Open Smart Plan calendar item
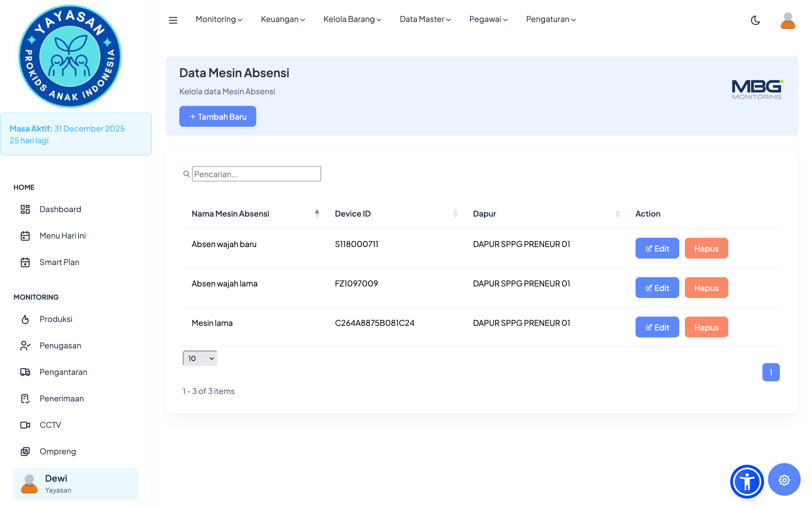Image resolution: width=812 pixels, height=507 pixels. (59, 262)
